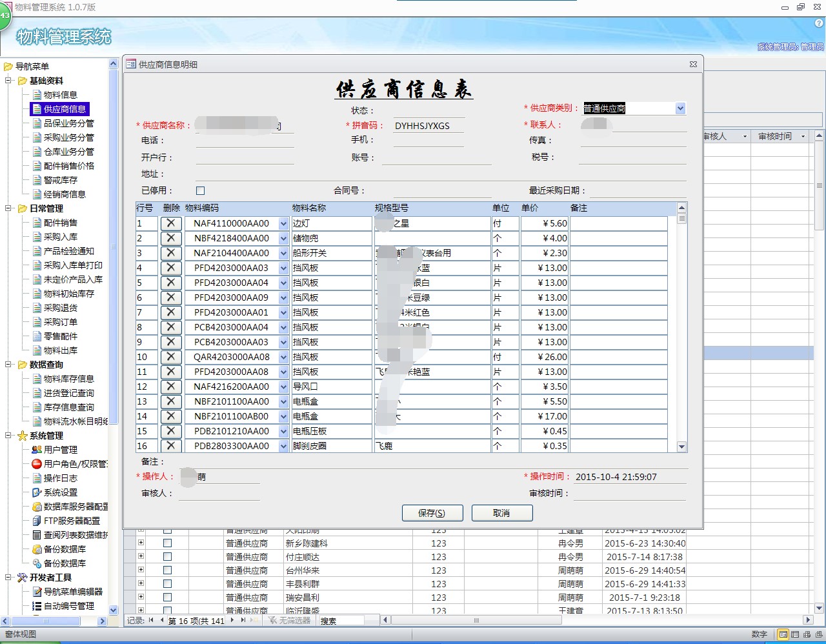Viewport: 826px width, 644px height.
Task: Click the 备注 cell of row 1
Action: [618, 223]
